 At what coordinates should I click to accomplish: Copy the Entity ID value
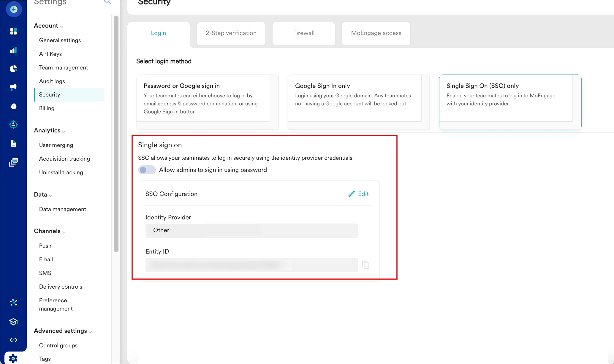click(366, 265)
